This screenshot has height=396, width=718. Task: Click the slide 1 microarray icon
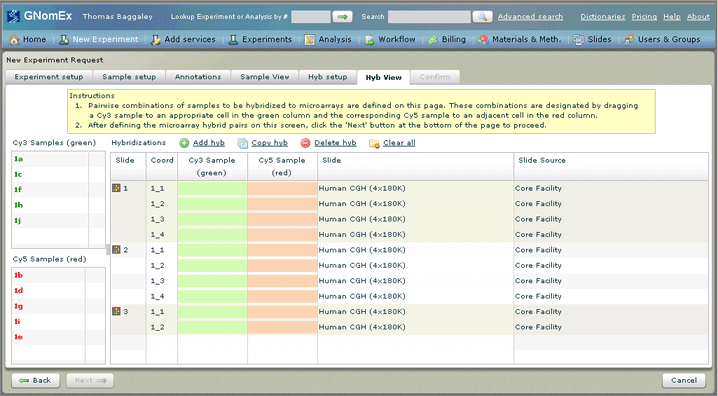click(x=116, y=188)
